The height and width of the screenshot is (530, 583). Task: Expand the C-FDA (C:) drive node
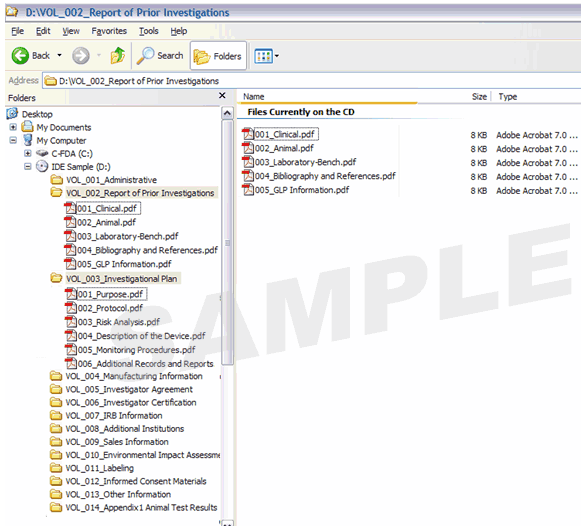pos(28,153)
